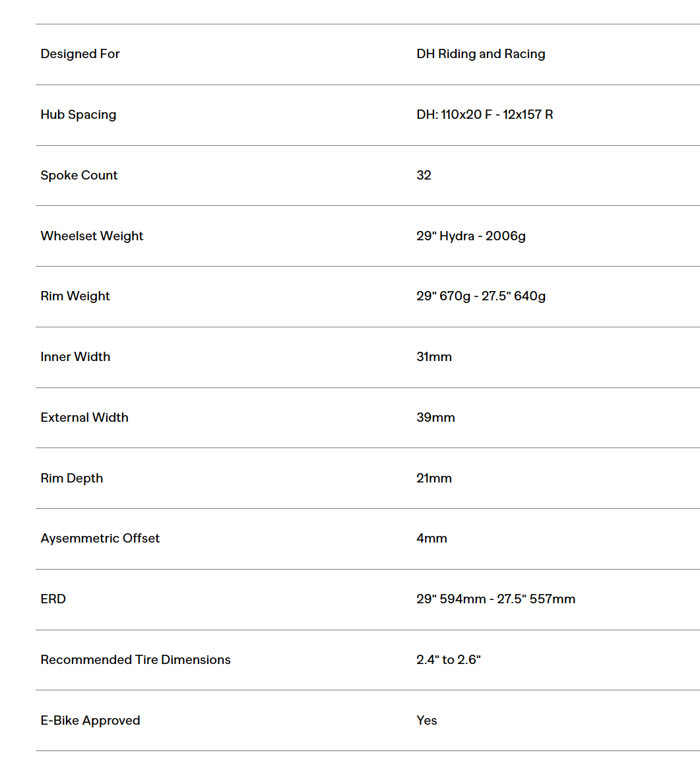700x763 pixels.
Task: Click the 'External Width' label
Action: coord(84,418)
